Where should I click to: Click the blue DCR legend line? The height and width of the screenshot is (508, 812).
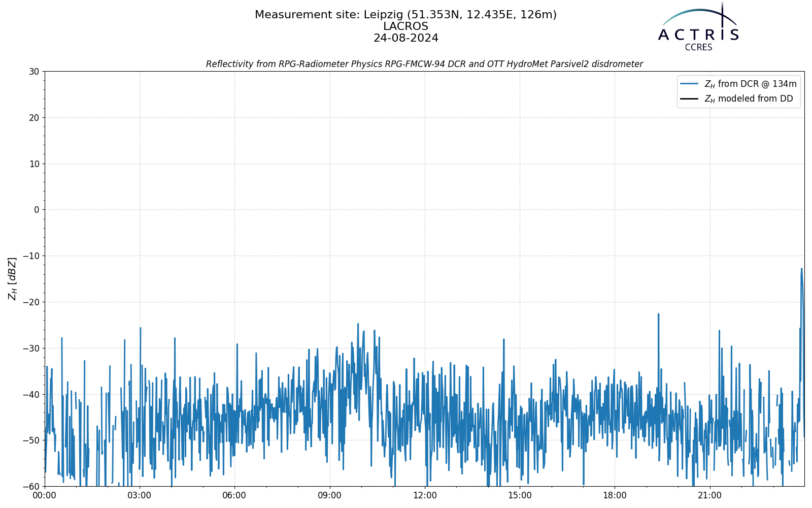tap(689, 84)
